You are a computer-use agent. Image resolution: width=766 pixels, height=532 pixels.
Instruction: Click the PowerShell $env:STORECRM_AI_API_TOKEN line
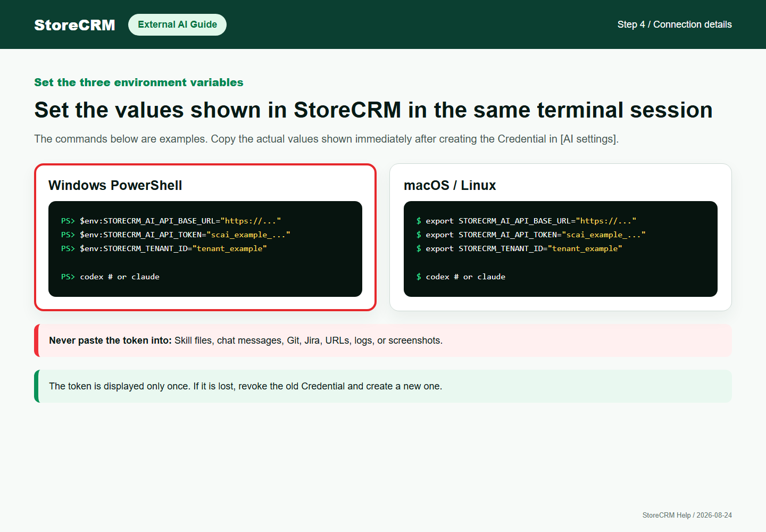(x=176, y=235)
